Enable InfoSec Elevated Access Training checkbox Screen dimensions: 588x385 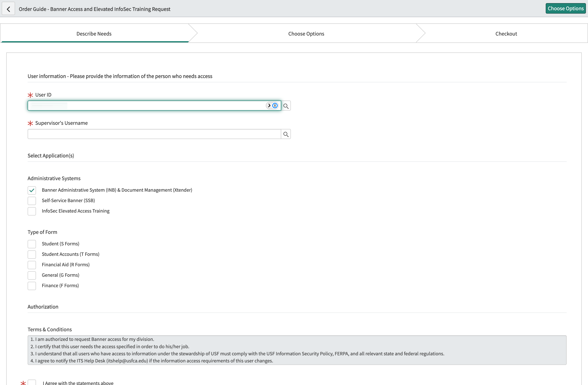(32, 211)
